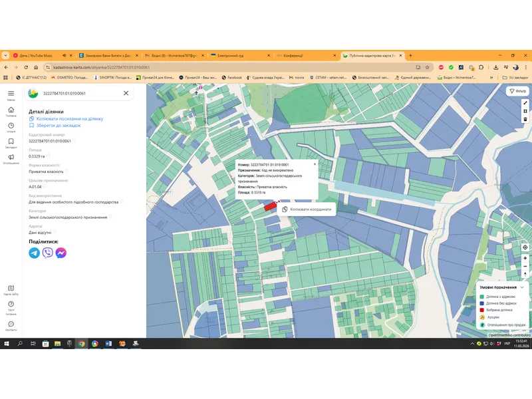Click Копіювати координати button on map

[307, 209]
